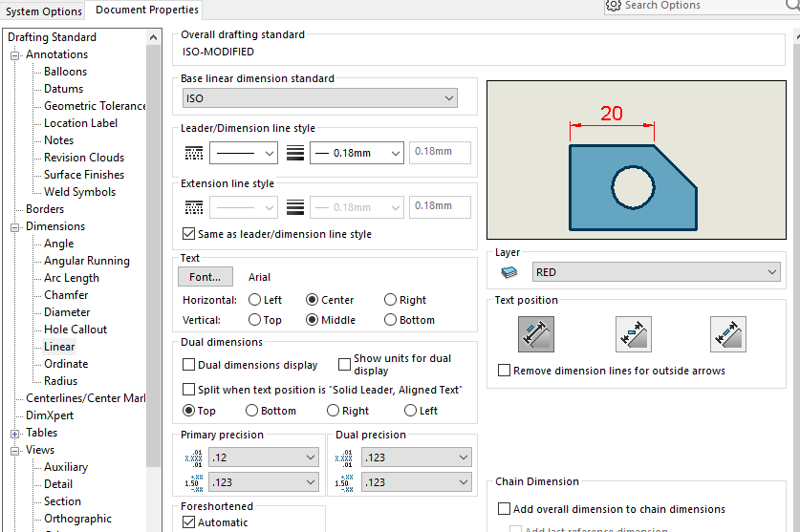
Task: Select Orthographic view tree item
Action: [77, 519]
